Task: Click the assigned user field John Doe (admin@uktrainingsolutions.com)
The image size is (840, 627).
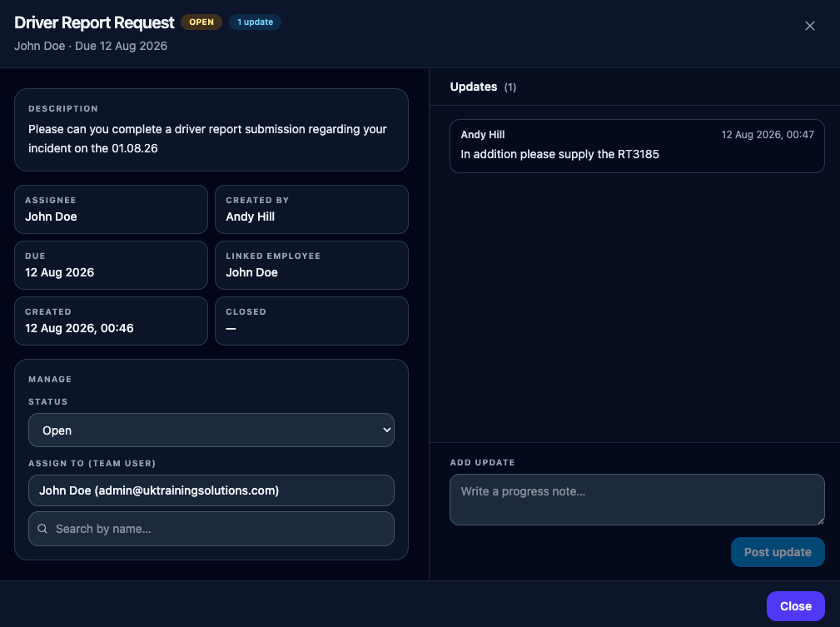Action: (211, 490)
